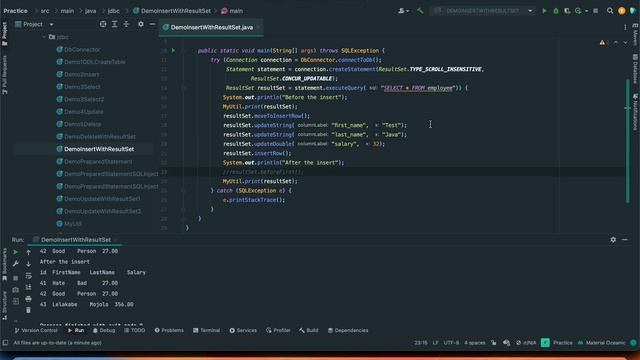Print console output with printer icon
Viewport: 640px width, 360px height.
pos(28,299)
